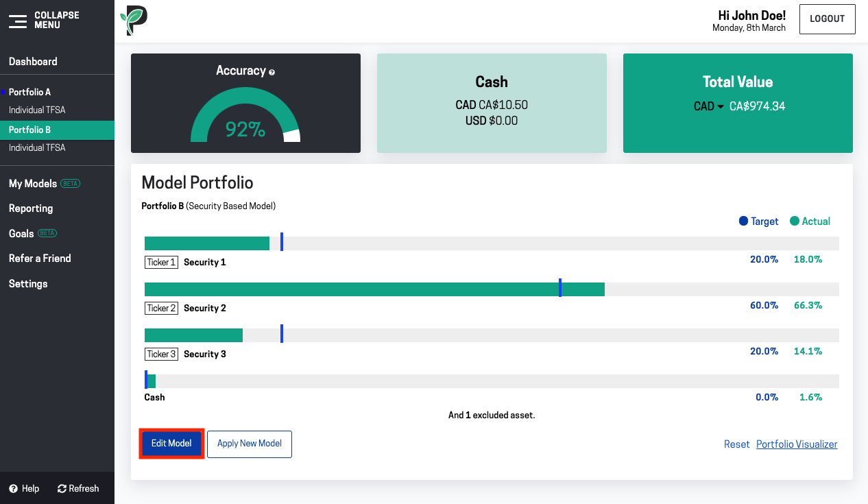The width and height of the screenshot is (868, 504).
Task: Click the USD $0.00 cash line
Action: [x=492, y=121]
